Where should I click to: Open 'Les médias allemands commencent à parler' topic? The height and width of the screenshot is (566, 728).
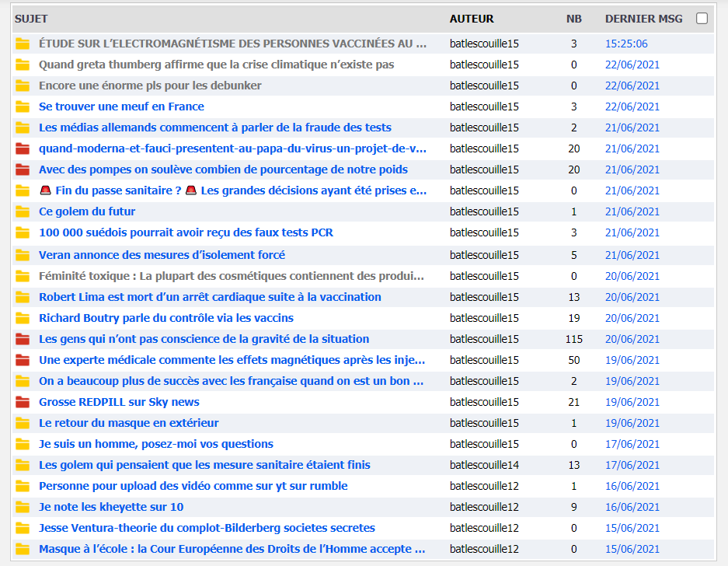point(215,128)
